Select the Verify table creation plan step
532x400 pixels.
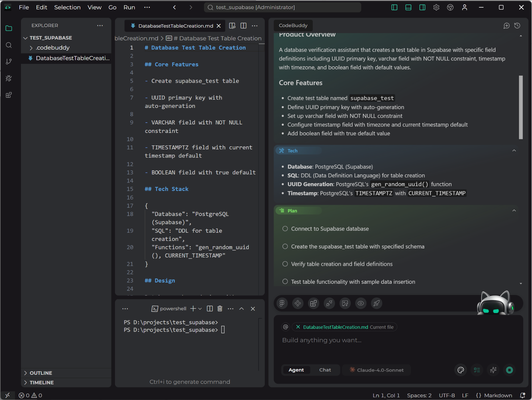click(x=285, y=264)
